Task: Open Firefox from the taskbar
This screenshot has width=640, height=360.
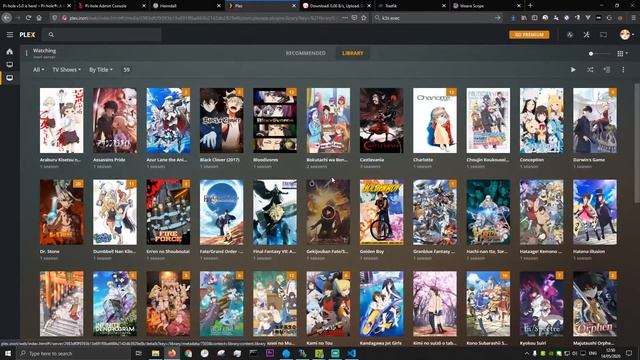Action: coord(172,353)
